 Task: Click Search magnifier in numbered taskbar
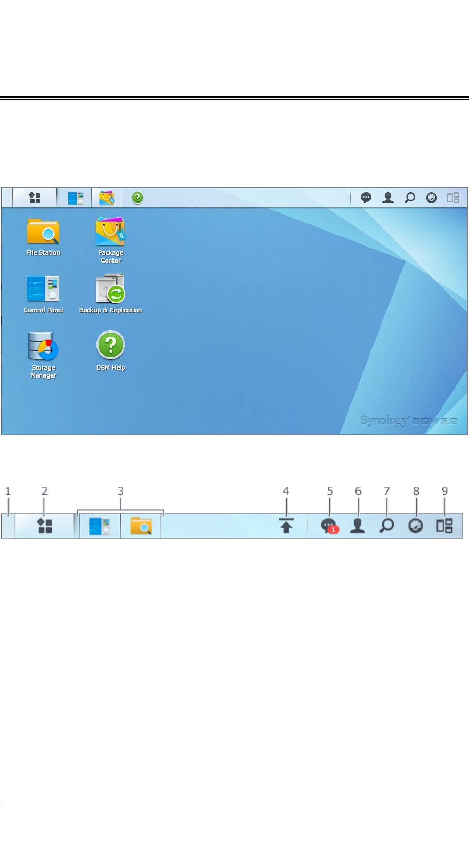pyautogui.click(x=386, y=526)
